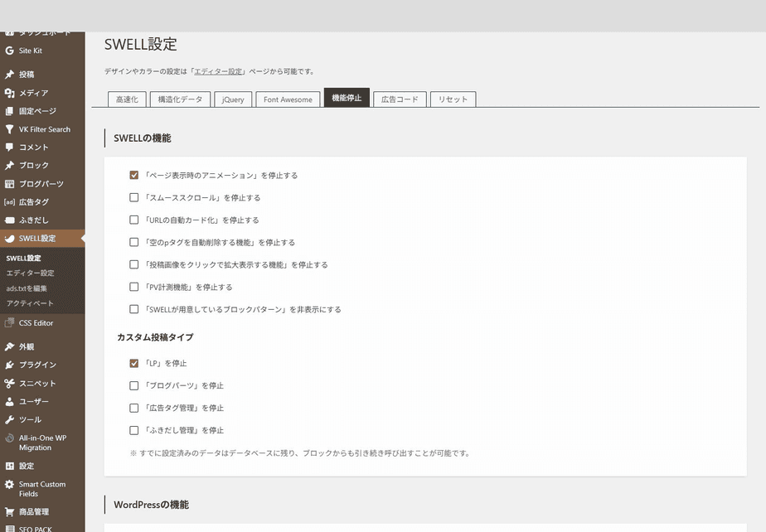Open the メディア media icon
The width and height of the screenshot is (766, 532).
[9, 93]
